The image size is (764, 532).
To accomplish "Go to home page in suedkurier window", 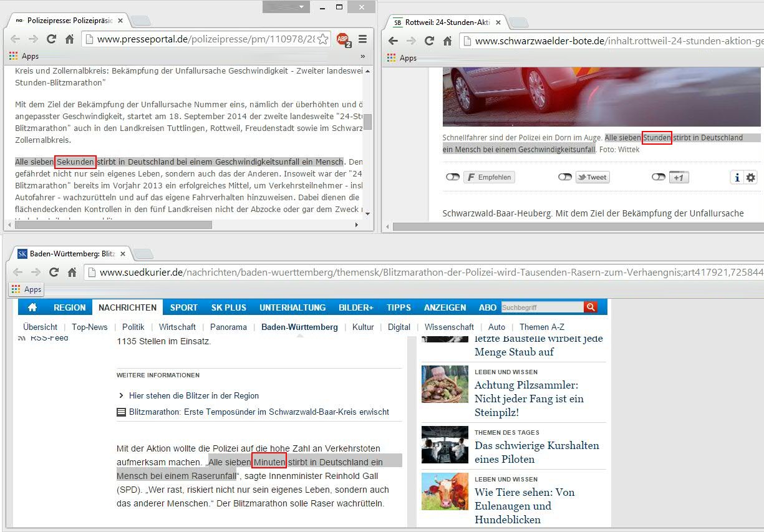I will (x=72, y=272).
